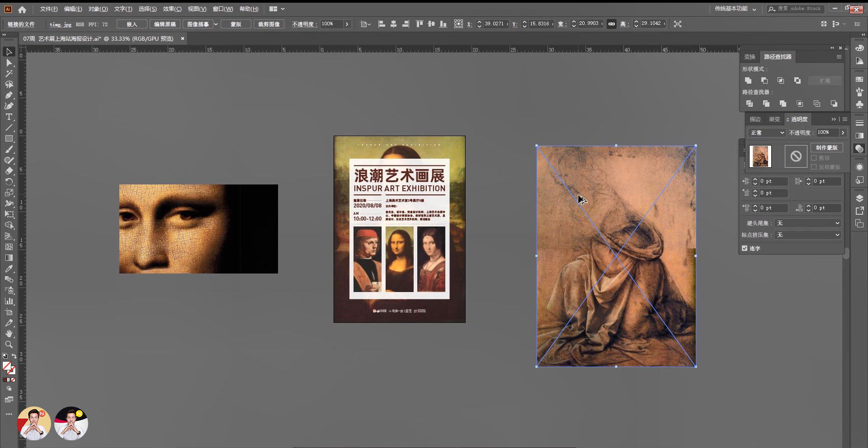Click the Exclude shape mode icon

point(797,80)
